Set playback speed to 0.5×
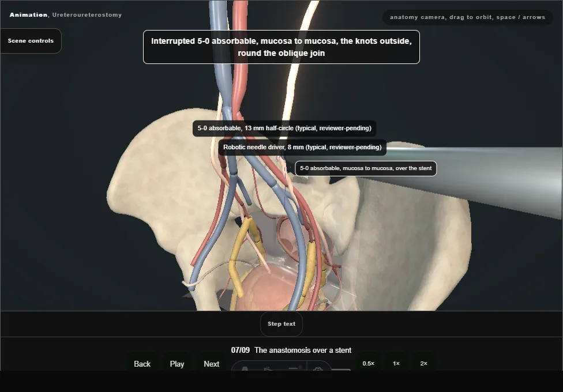 pyautogui.click(x=369, y=363)
